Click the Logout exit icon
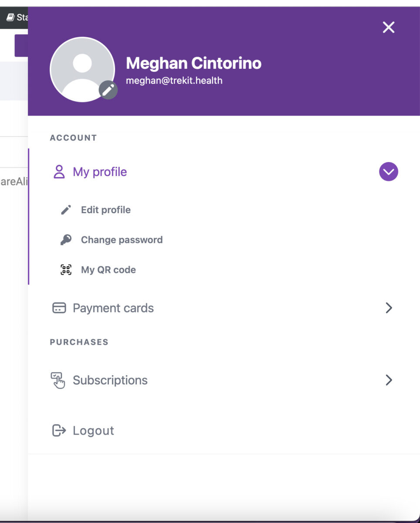This screenshot has height=523, width=420. click(59, 431)
